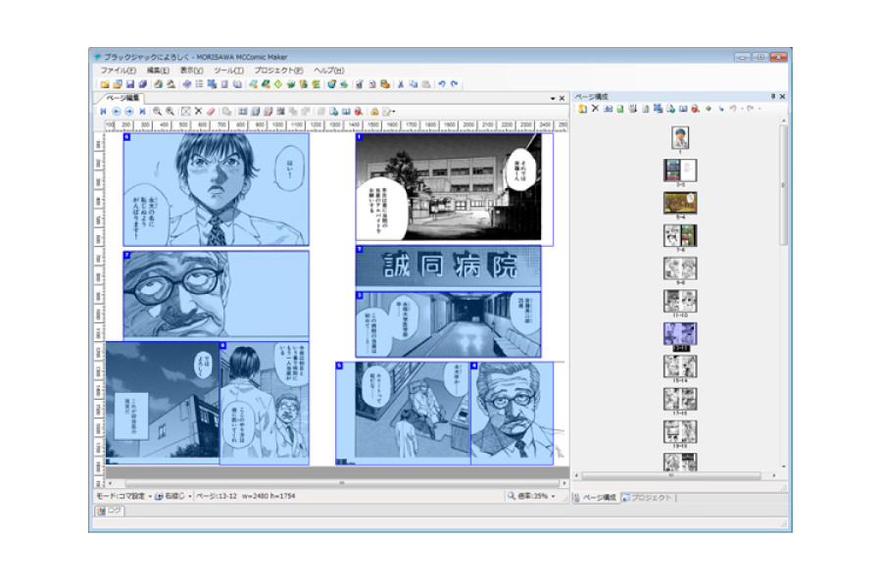Close the ページ構成 panel
Image resolution: width=882 pixels, height=588 pixels.
pyautogui.click(x=782, y=97)
